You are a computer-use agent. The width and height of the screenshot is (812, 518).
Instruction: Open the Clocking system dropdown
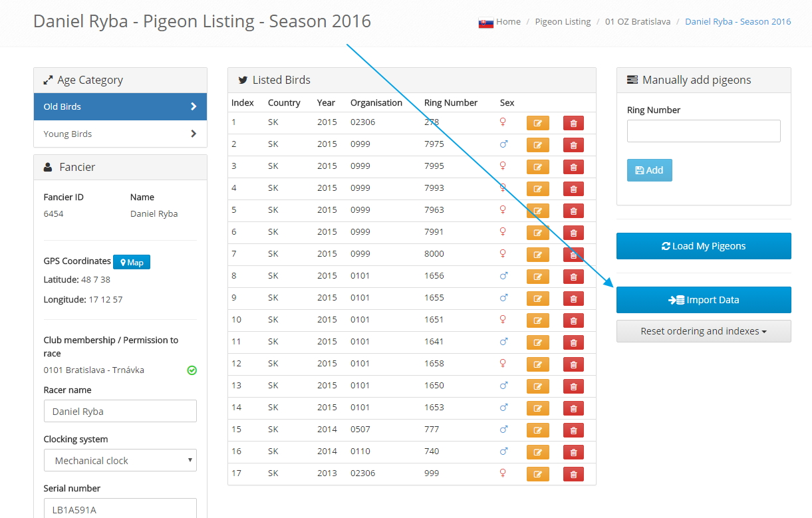coord(120,460)
